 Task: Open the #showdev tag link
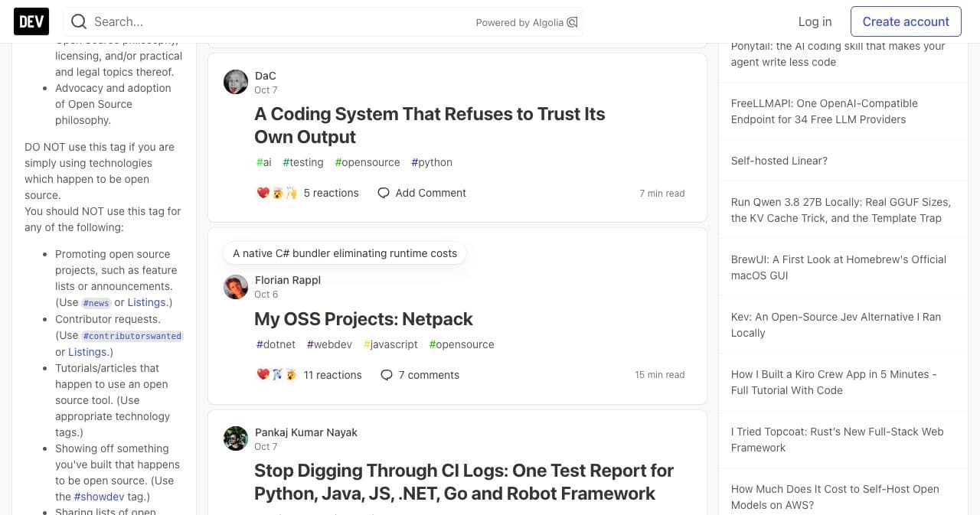click(x=99, y=497)
